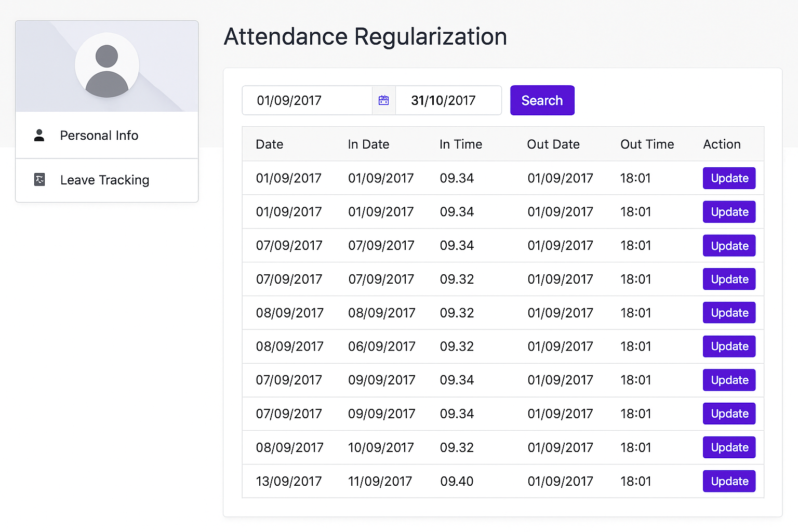Click the 09.40 In Time cell
The image size is (798, 532).
(x=457, y=481)
